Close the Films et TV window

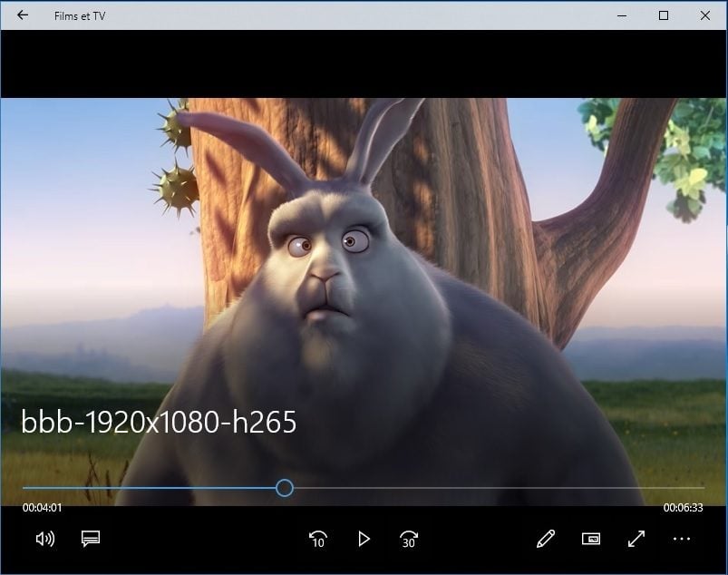[x=704, y=15]
